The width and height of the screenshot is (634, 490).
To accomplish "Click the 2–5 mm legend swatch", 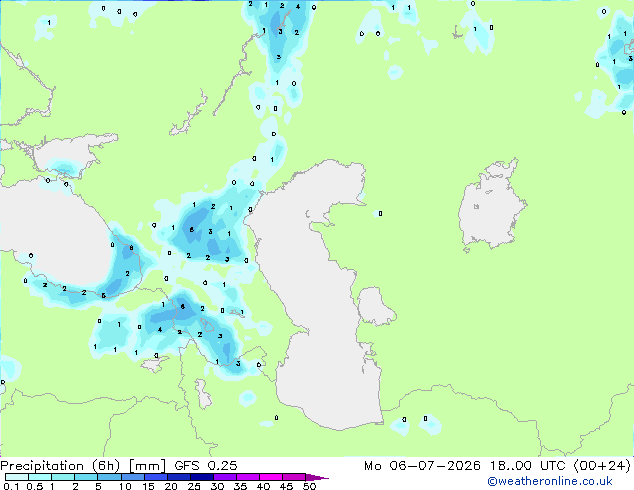I will click(86, 477).
